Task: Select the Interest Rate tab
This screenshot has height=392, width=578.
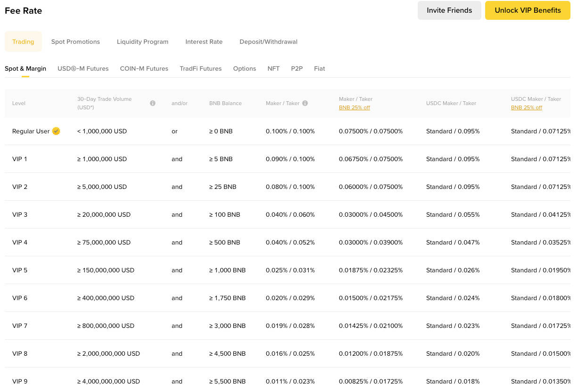Action: [x=204, y=42]
